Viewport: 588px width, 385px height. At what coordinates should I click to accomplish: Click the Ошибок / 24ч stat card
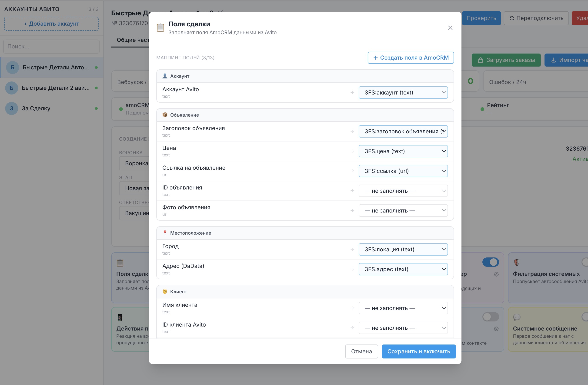point(536,81)
